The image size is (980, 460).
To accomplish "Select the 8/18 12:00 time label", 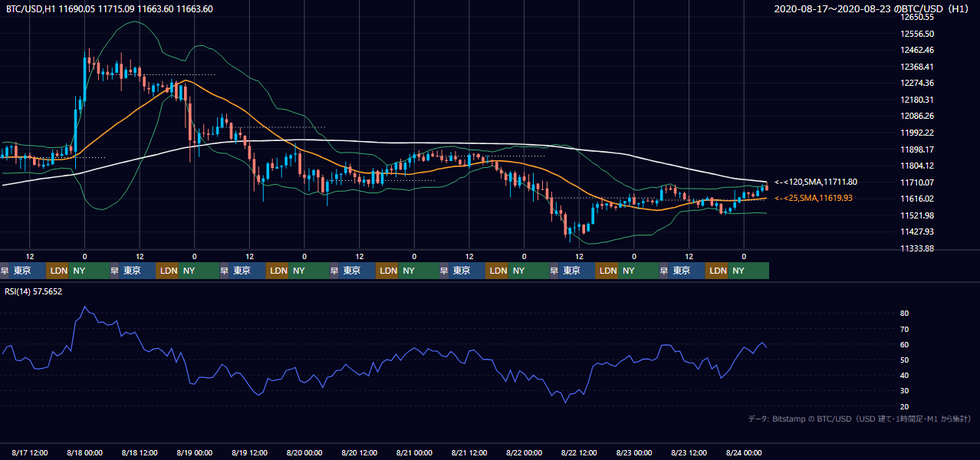I will point(140,452).
